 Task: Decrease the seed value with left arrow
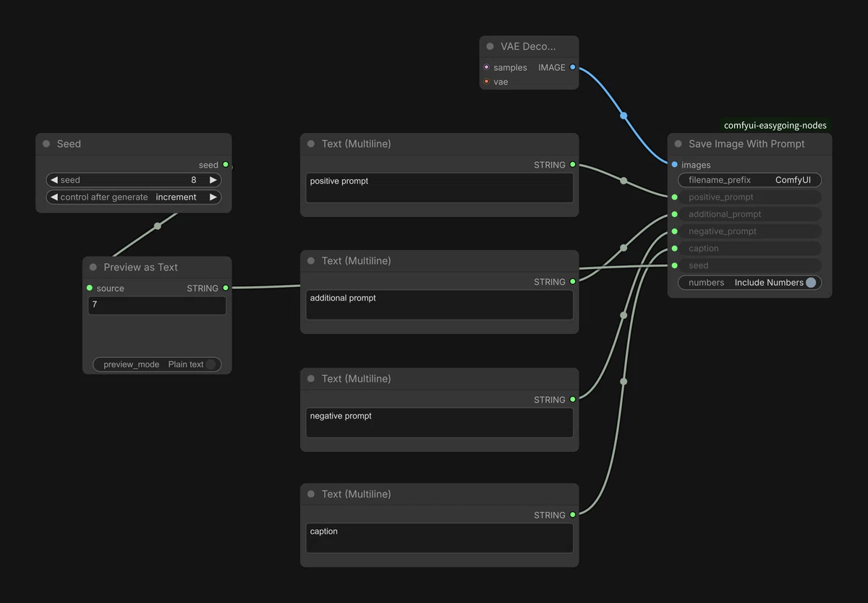point(54,180)
